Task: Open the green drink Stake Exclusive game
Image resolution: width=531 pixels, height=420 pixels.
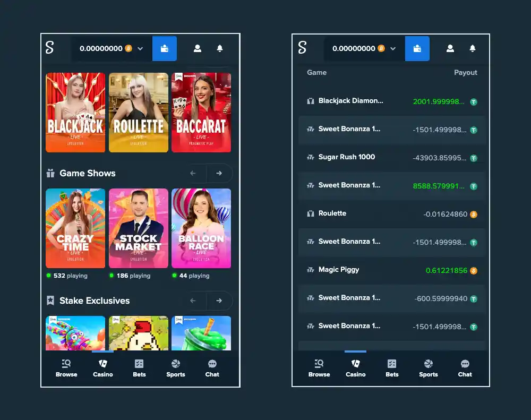Action: pyautogui.click(x=201, y=333)
